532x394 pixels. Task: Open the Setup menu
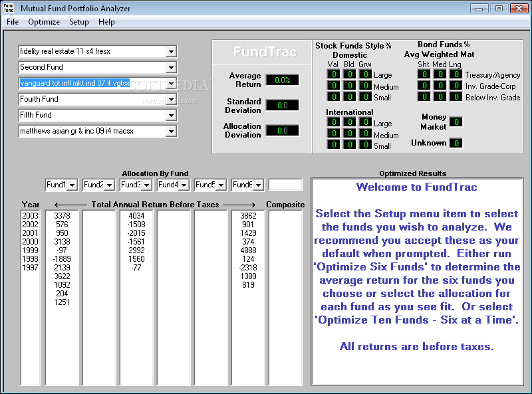click(x=79, y=22)
